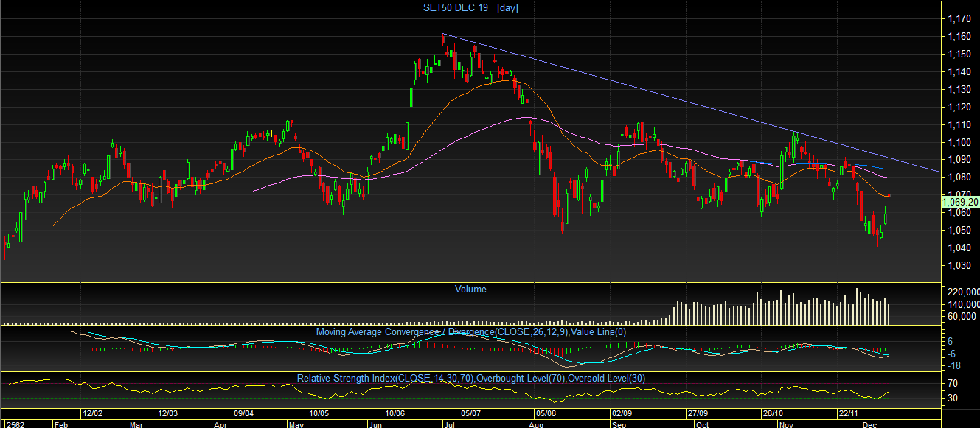This screenshot has width=980, height=428.
Task: Click the May month label
Action: [297, 424]
